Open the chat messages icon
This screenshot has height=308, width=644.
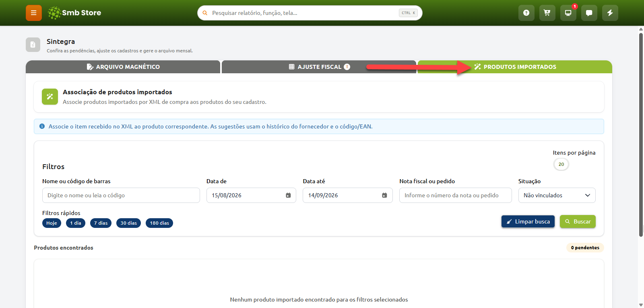[589, 13]
